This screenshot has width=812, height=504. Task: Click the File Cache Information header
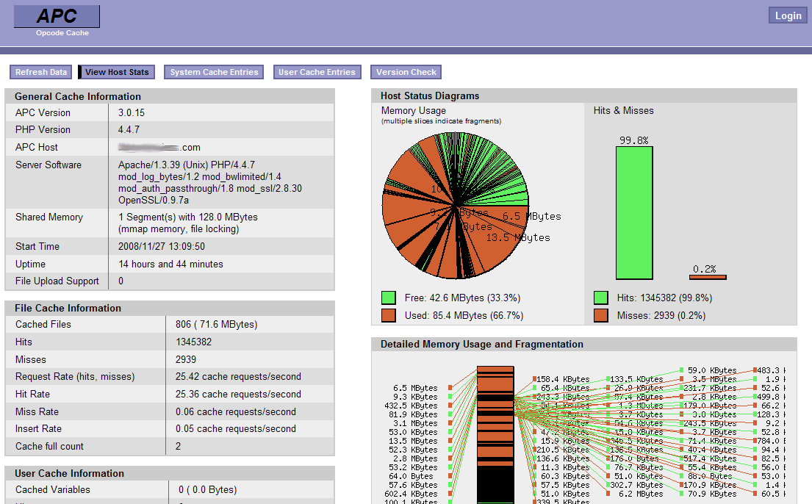[x=68, y=308]
